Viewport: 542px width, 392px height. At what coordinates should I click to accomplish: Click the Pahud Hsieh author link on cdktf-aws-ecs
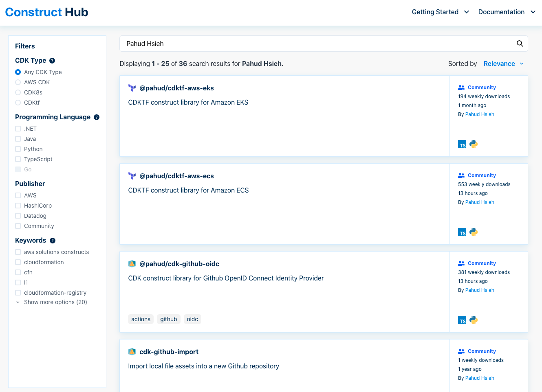(x=480, y=202)
